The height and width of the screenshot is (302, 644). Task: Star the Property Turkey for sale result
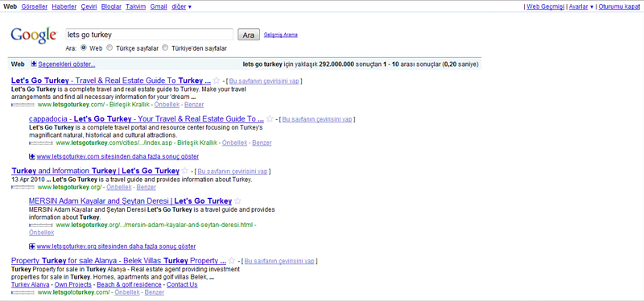232,260
